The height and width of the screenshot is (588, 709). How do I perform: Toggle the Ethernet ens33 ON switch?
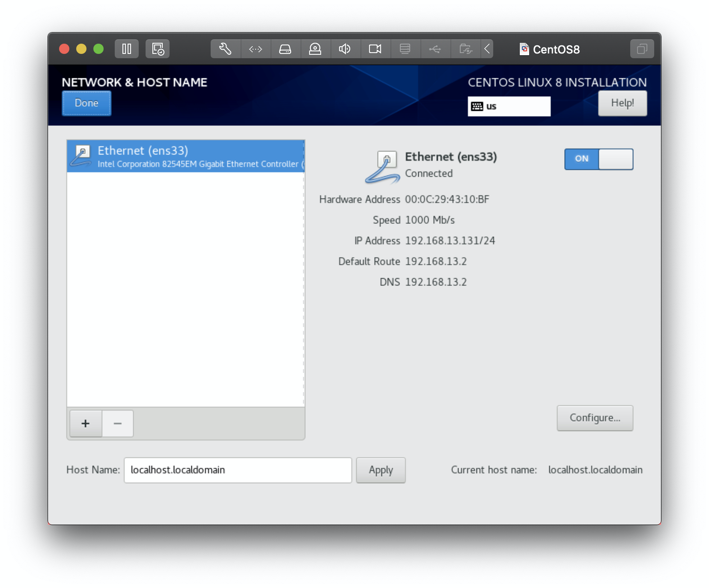[x=599, y=159]
